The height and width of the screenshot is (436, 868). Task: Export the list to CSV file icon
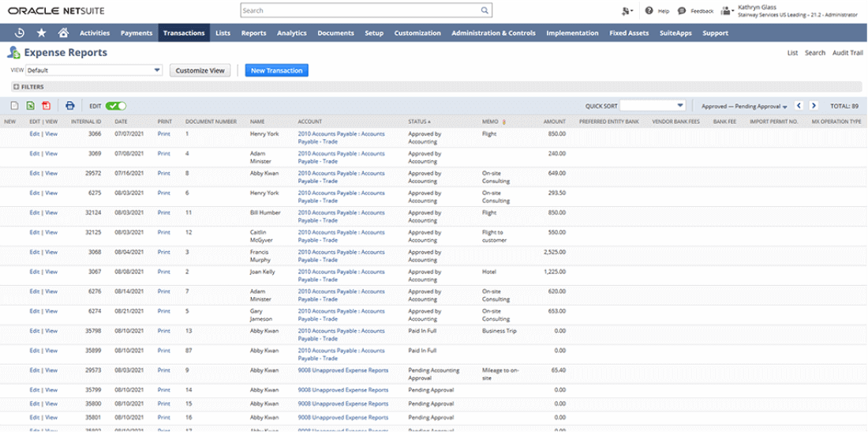click(14, 106)
